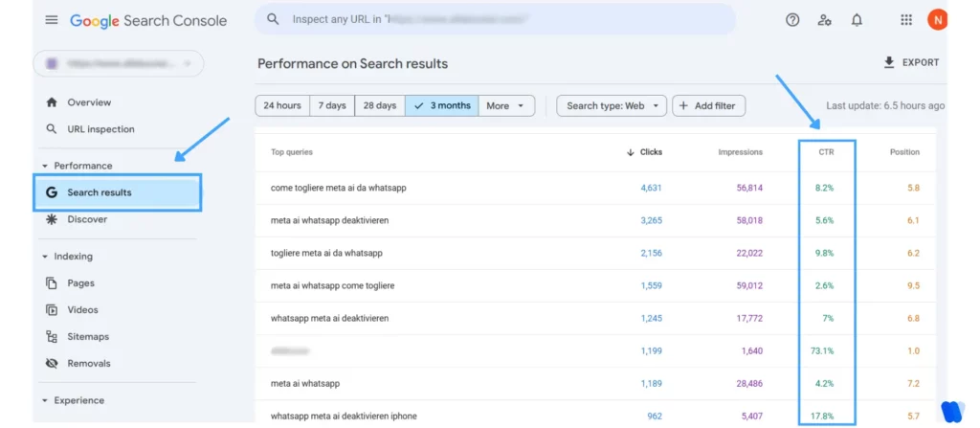Select the "meta ai whatsapp" query, 1,189 clicks
980x428 pixels.
(x=305, y=383)
